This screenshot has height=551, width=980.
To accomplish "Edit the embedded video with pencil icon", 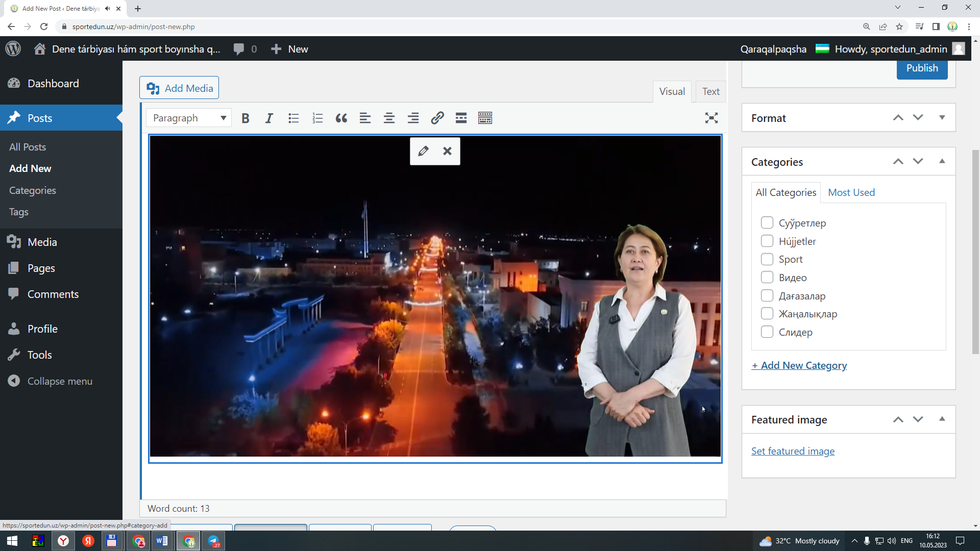I will pos(423,151).
